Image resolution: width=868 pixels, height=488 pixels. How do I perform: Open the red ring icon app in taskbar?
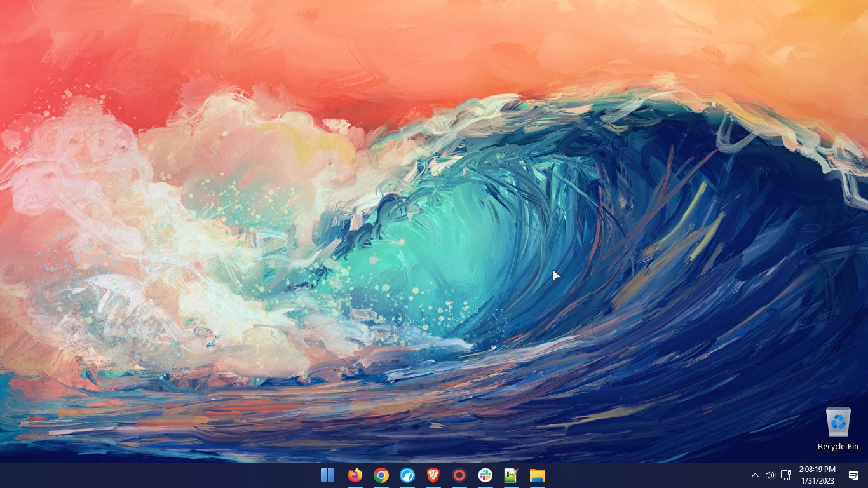(x=459, y=475)
